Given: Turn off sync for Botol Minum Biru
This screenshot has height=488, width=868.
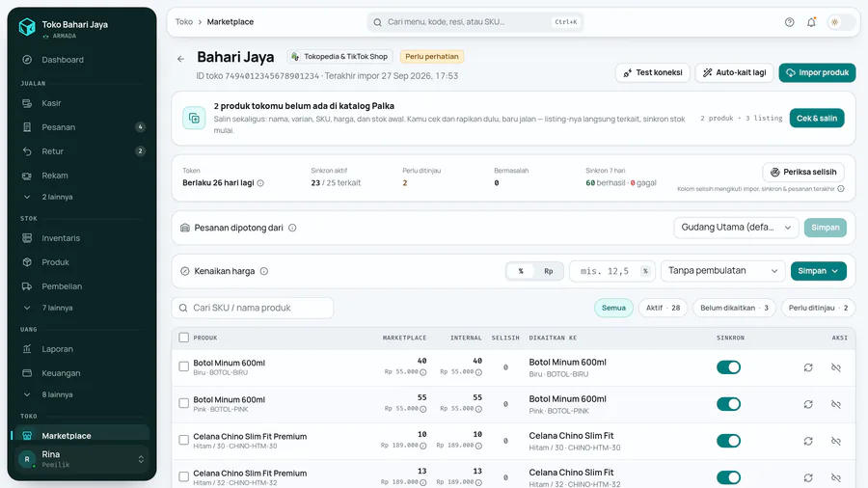Looking at the screenshot, I should [728, 367].
